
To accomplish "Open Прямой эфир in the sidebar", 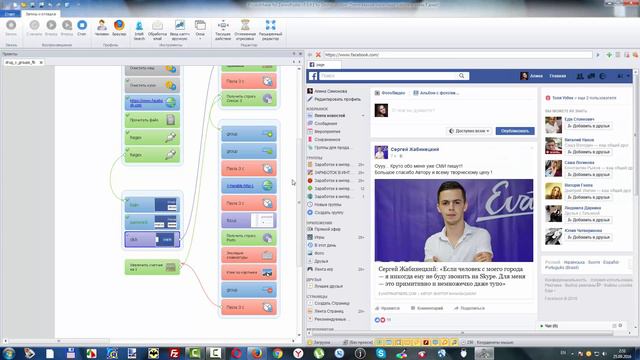I will point(327,229).
